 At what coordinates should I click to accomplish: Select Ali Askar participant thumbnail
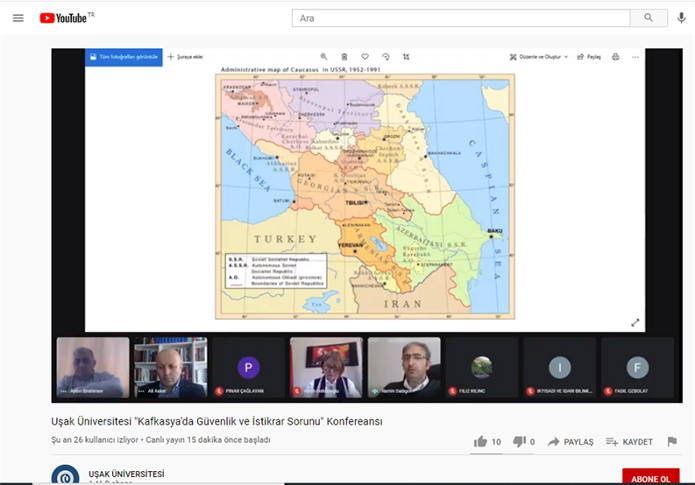click(x=170, y=367)
